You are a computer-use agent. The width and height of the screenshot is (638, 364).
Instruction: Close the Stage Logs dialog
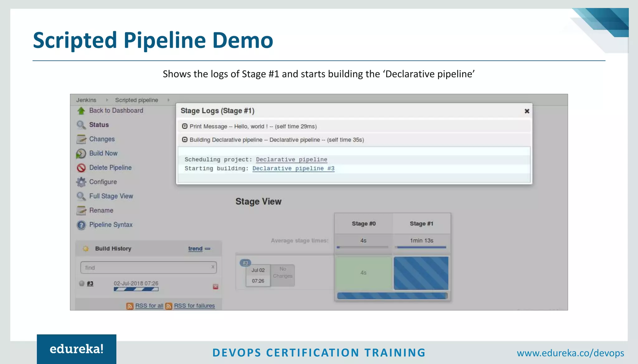coord(527,111)
